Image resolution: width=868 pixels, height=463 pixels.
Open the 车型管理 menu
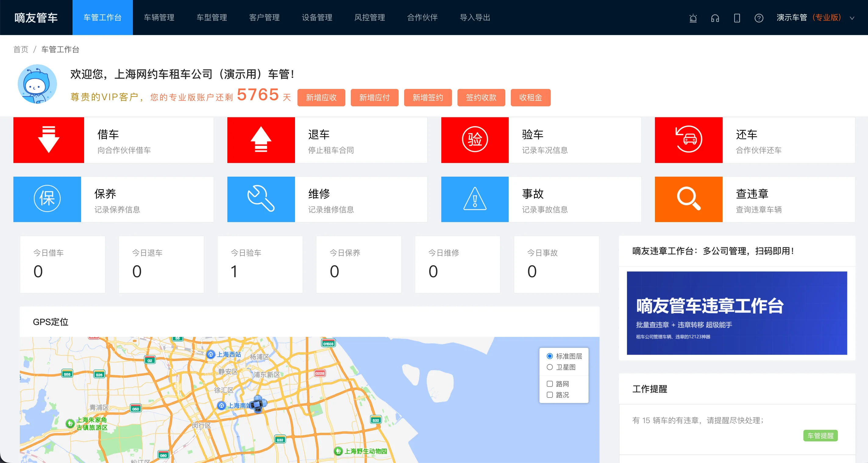click(x=212, y=17)
